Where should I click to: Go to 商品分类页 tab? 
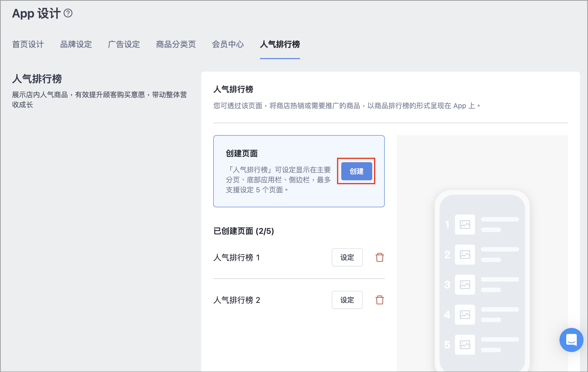(176, 44)
